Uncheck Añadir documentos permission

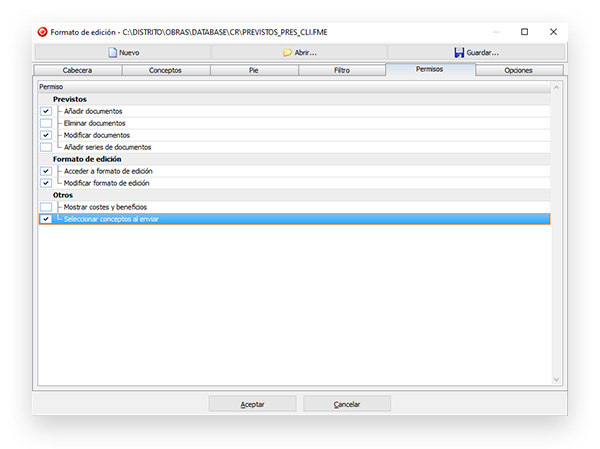click(46, 111)
